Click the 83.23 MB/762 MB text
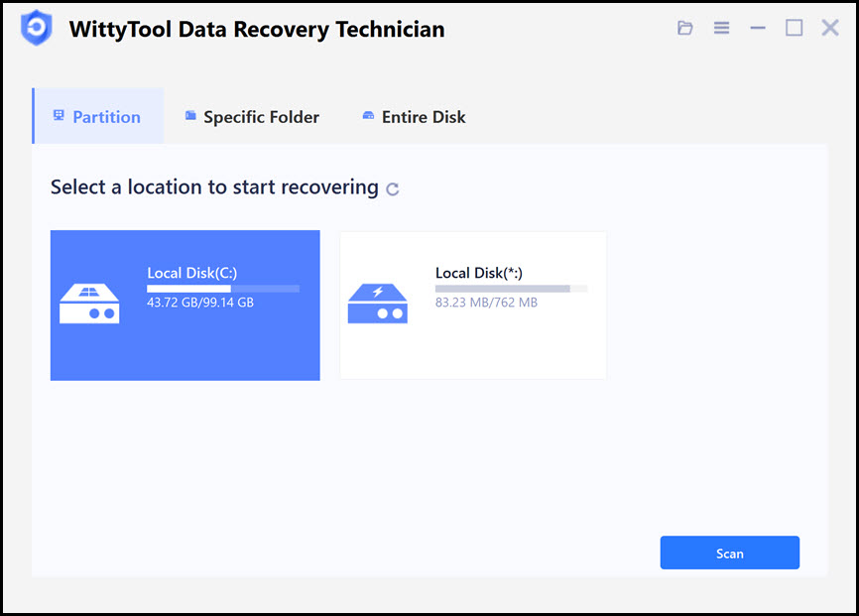Viewport: 859px width, 616px height. pyautogui.click(x=486, y=303)
